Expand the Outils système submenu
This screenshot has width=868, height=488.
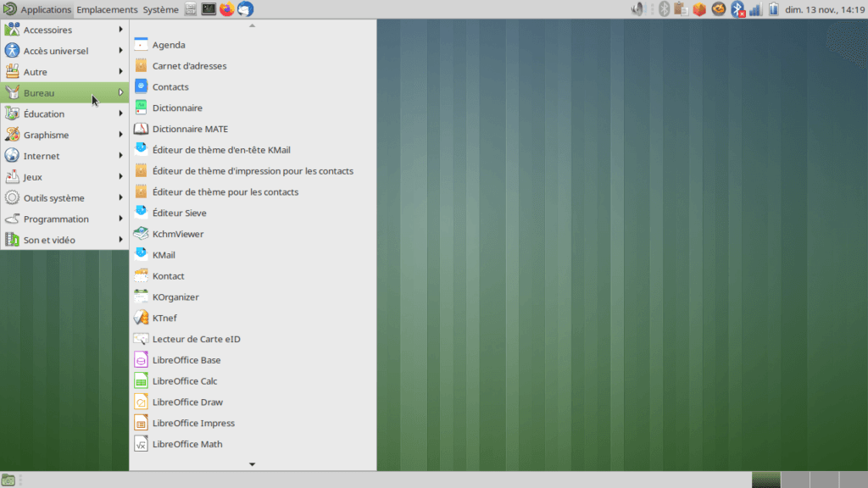(x=64, y=198)
